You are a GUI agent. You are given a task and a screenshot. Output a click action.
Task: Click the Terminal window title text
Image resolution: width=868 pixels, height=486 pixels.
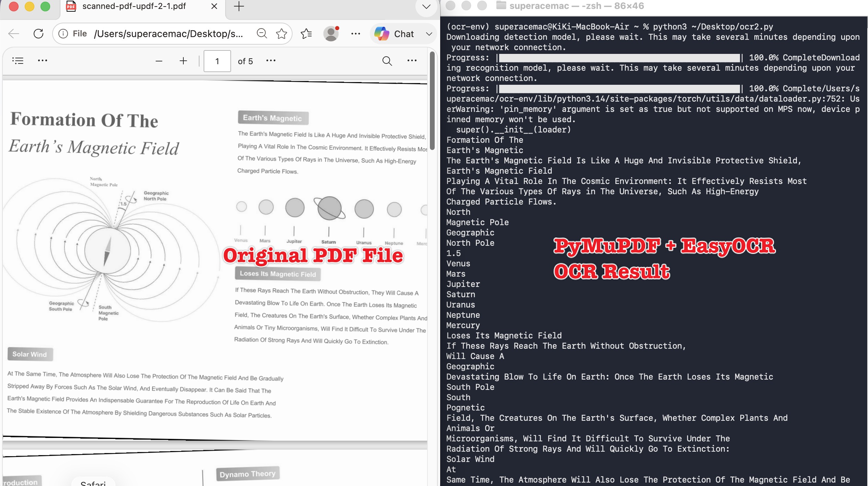576,6
